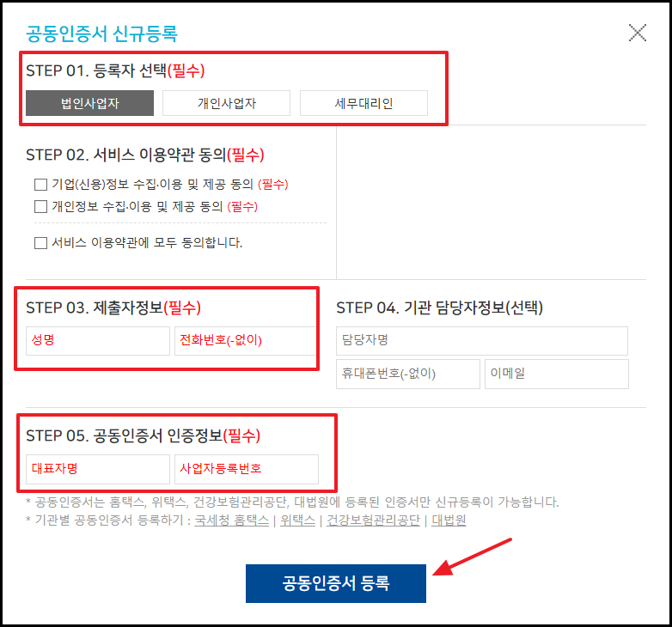This screenshot has height=627, width=672.
Task: Click the 대표자명 input field
Action: coord(98,469)
